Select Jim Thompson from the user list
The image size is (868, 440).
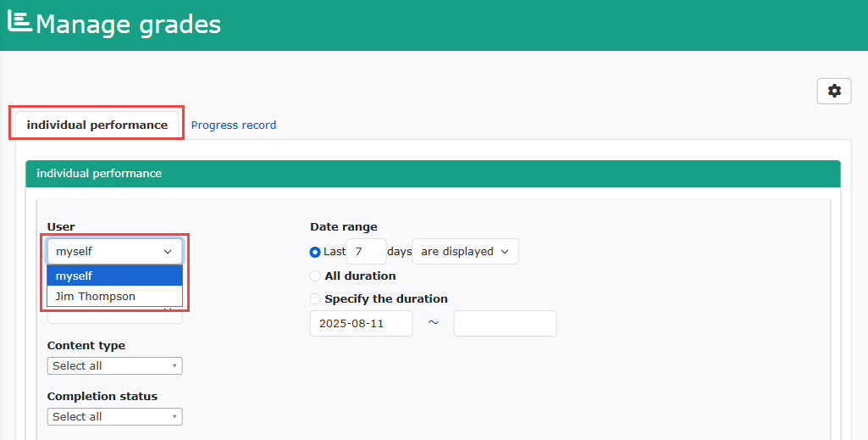[x=114, y=297]
